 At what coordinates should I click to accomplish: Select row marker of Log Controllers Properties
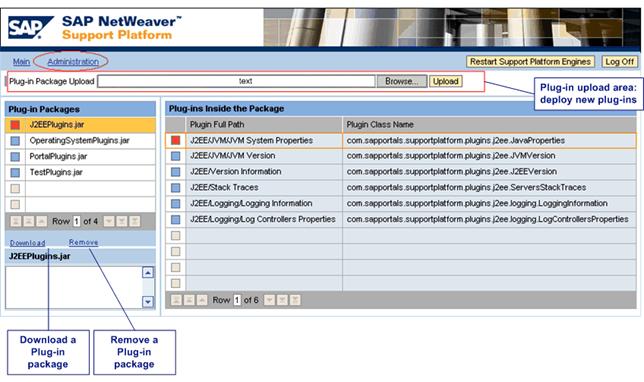click(175, 220)
